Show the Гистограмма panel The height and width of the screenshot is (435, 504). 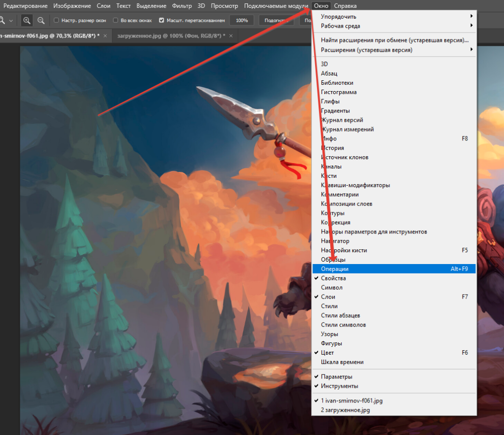coord(394,92)
